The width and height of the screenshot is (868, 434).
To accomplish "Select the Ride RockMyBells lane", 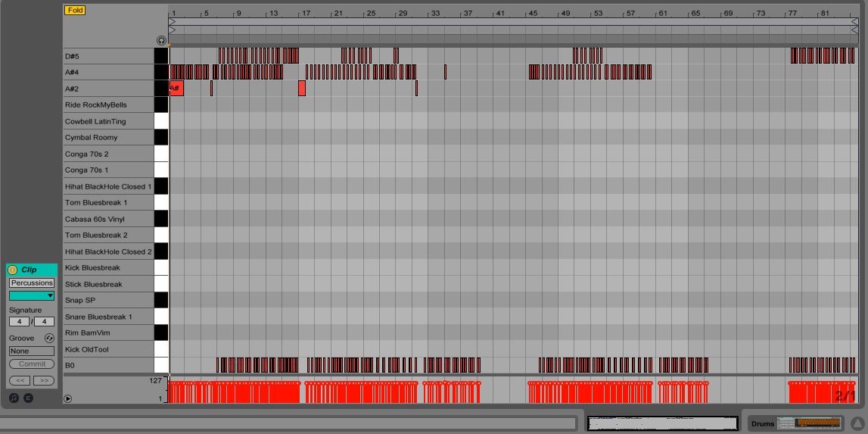I will point(108,105).
